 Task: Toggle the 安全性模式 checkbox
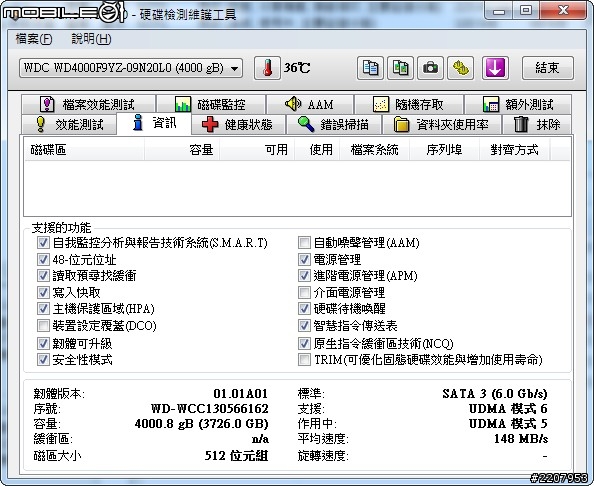43,359
